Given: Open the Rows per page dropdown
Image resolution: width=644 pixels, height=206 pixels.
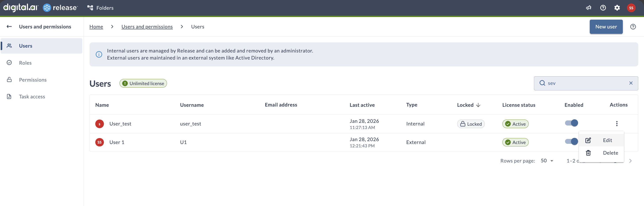Looking at the screenshot, I should (x=547, y=161).
